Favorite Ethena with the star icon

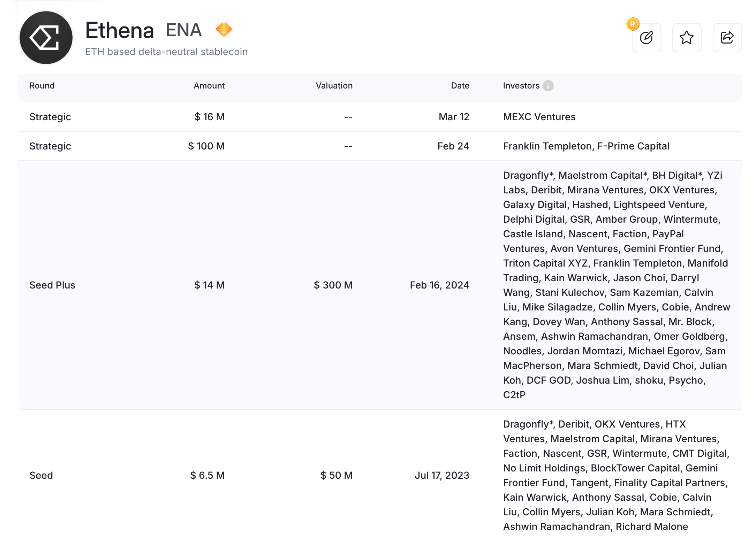(x=687, y=38)
